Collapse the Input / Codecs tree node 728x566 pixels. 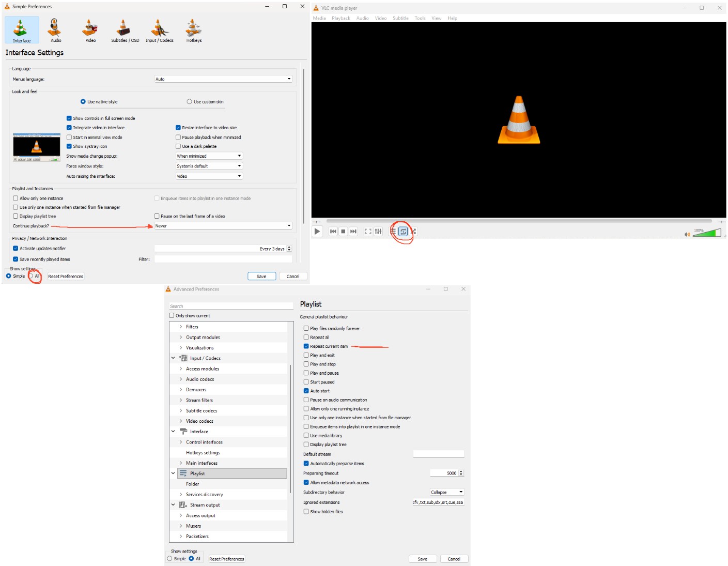173,358
